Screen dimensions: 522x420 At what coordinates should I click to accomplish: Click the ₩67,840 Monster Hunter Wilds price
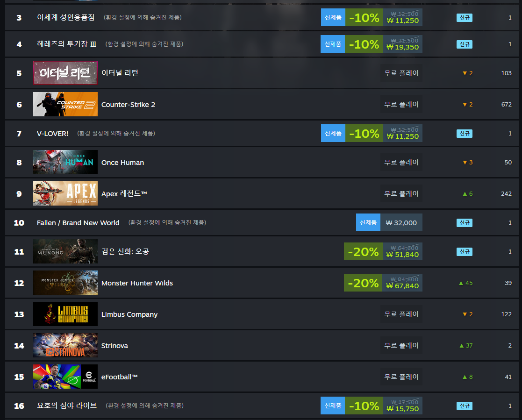(x=402, y=286)
